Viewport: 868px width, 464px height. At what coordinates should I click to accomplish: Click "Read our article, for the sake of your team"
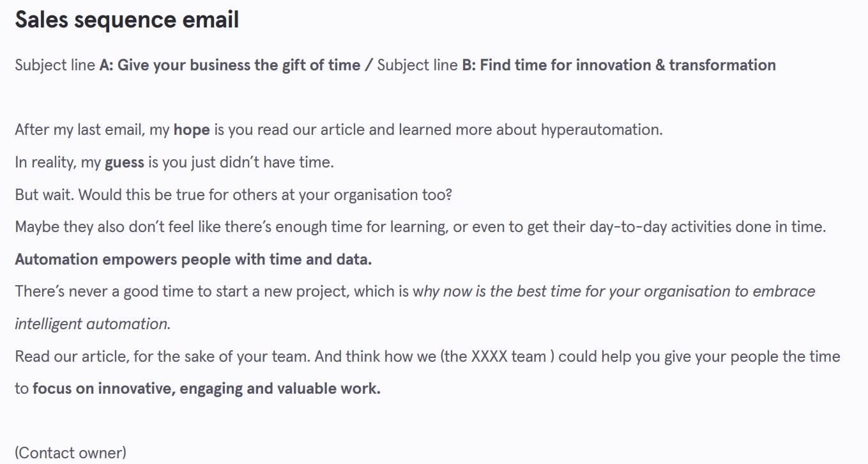pos(163,357)
